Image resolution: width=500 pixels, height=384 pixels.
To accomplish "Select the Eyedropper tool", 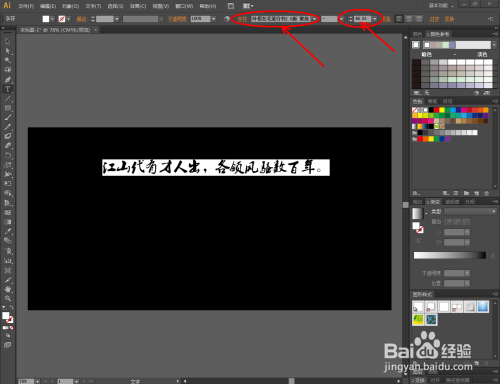I will click(x=8, y=231).
